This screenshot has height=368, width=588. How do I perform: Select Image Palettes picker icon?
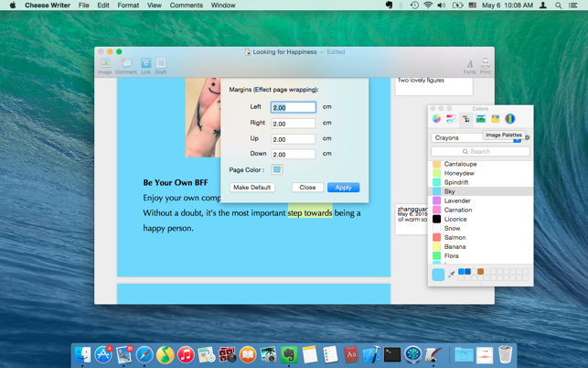click(481, 119)
